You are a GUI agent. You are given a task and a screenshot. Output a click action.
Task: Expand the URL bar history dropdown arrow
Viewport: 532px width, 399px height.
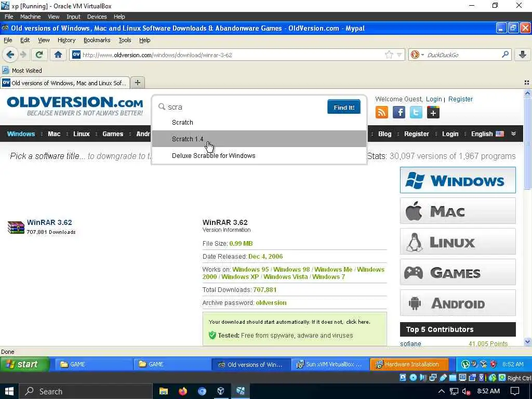(x=400, y=55)
